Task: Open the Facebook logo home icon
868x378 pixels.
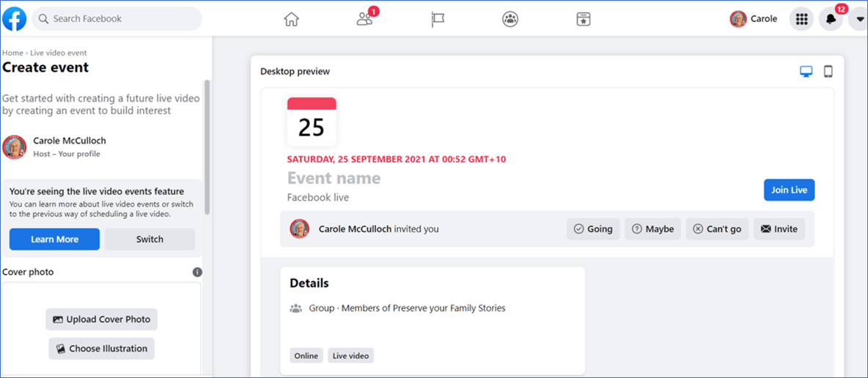Action: (15, 19)
